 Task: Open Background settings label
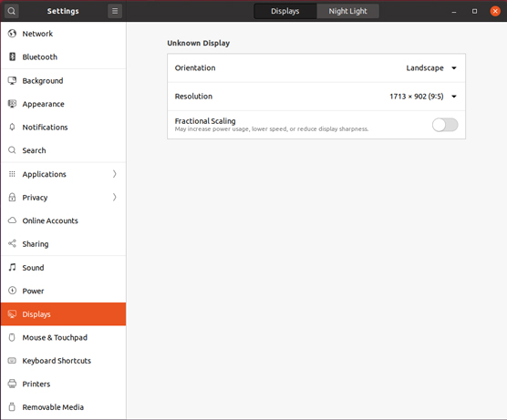(43, 81)
